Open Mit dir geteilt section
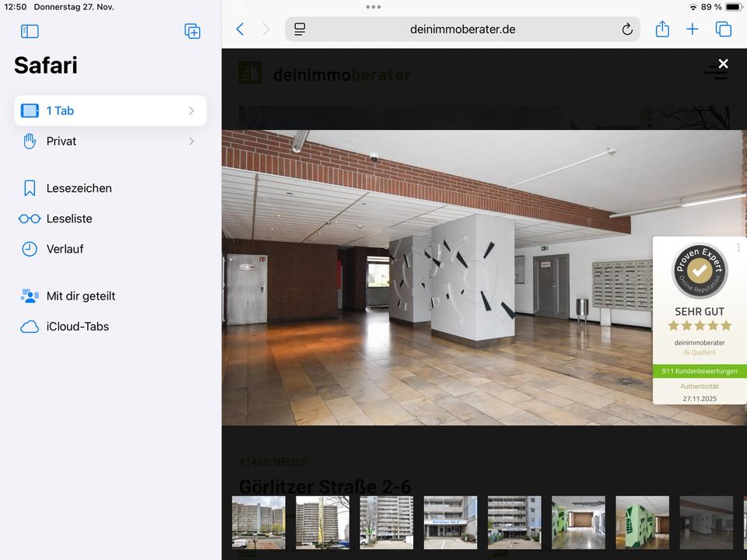The width and height of the screenshot is (747, 560). point(81,296)
